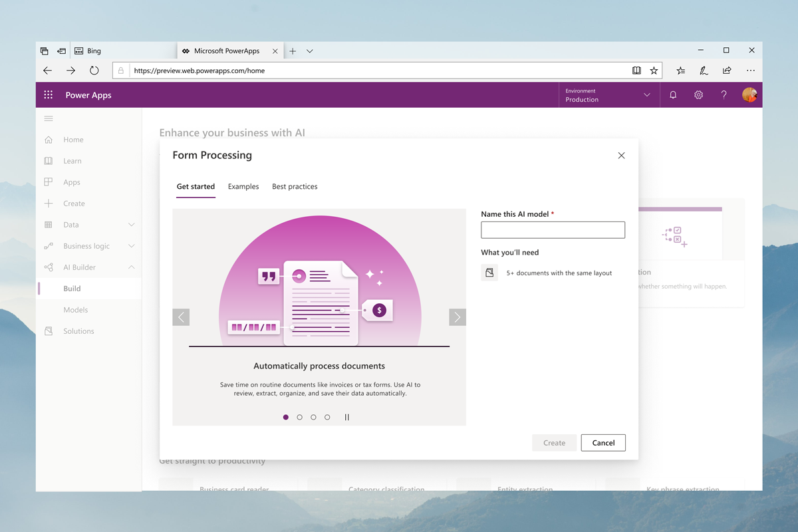Expand the Data section chevron
The width and height of the screenshot is (798, 532).
point(131,225)
